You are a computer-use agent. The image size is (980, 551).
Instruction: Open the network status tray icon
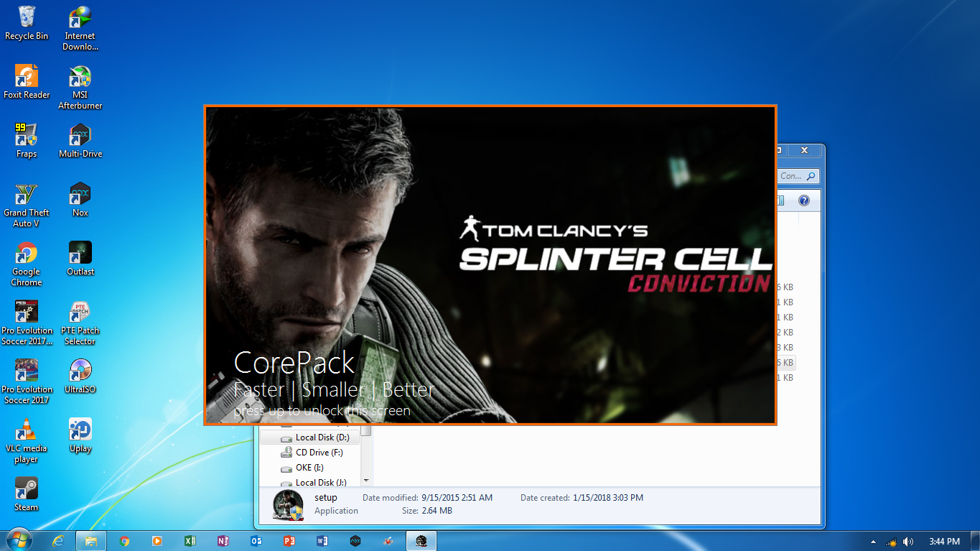(892, 541)
